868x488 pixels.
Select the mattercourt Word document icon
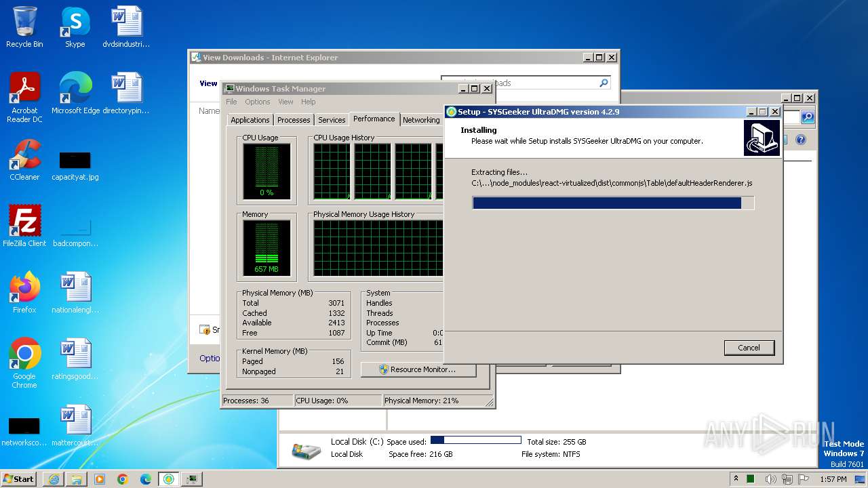tap(75, 426)
